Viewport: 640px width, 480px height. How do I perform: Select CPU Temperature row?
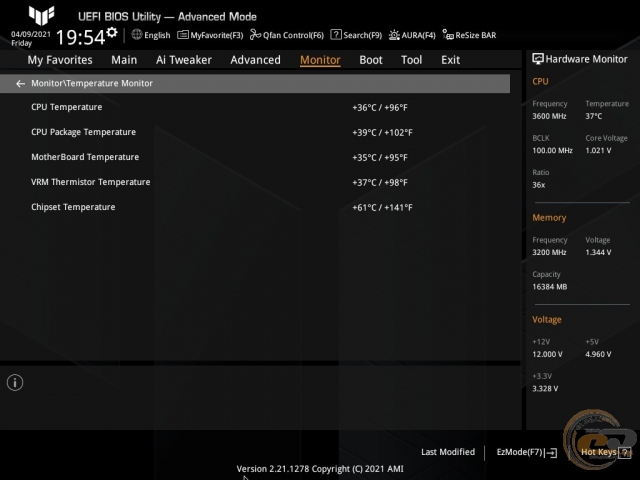click(255, 107)
